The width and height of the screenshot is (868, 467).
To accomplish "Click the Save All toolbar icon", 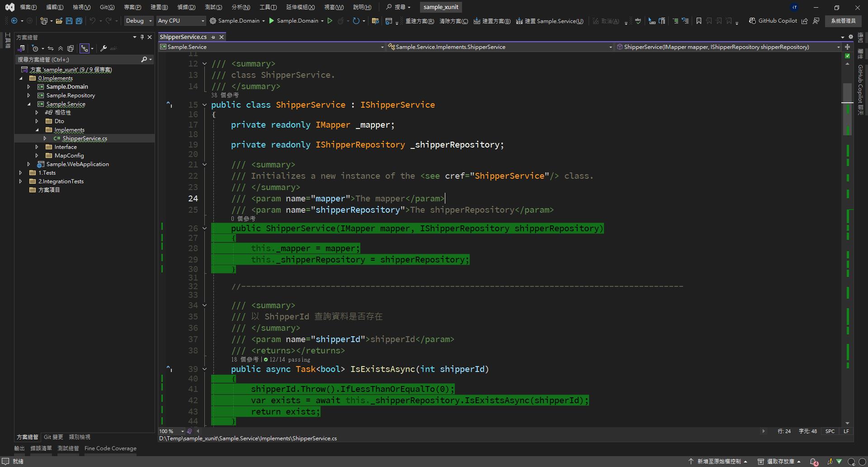I will (79, 21).
